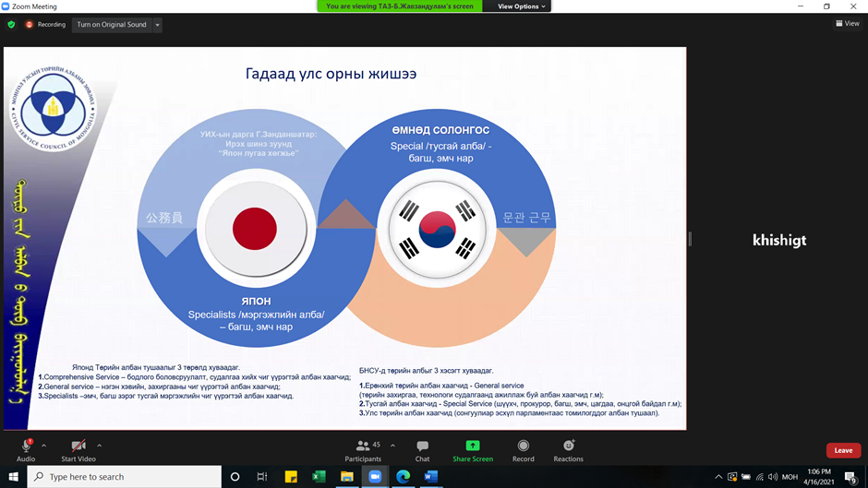Click the khishigt participant name tile
This screenshot has height=488, width=868.
tap(778, 240)
